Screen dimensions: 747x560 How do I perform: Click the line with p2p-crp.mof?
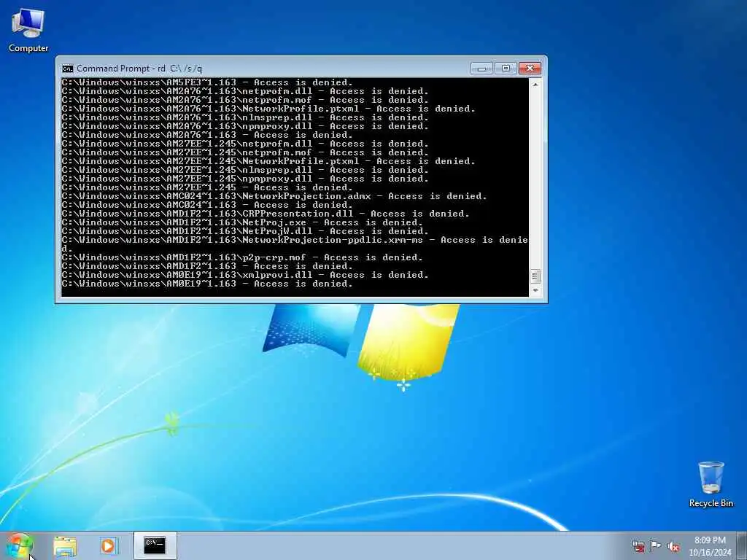tap(242, 257)
